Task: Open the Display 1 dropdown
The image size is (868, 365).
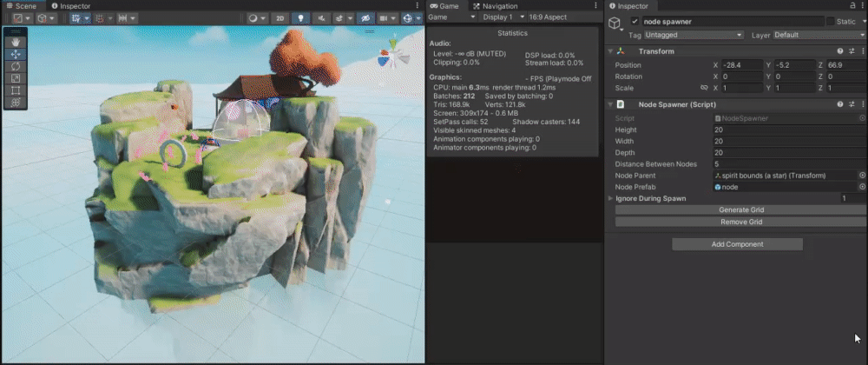Action: [503, 17]
